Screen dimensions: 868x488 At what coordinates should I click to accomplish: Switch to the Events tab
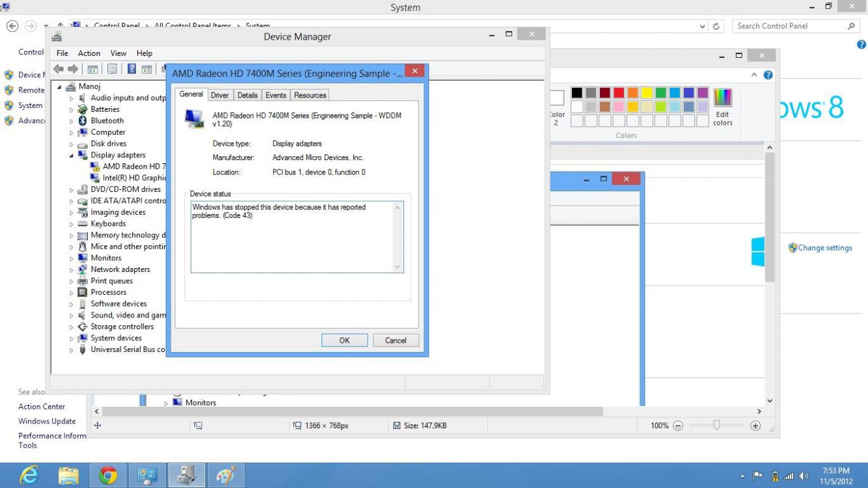pos(276,95)
